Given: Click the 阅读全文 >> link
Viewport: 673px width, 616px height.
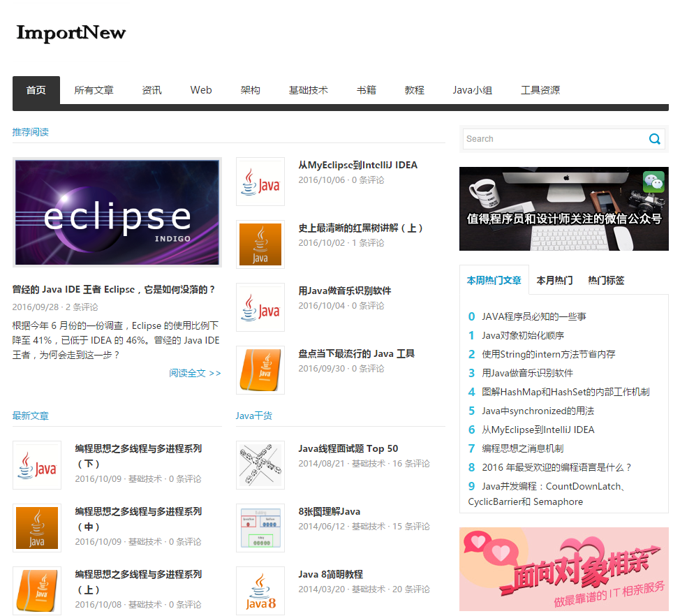Looking at the screenshot, I should (195, 373).
